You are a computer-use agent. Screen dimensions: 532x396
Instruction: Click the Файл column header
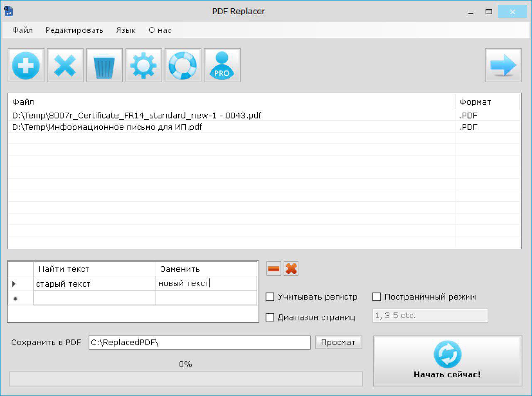[x=232, y=102]
